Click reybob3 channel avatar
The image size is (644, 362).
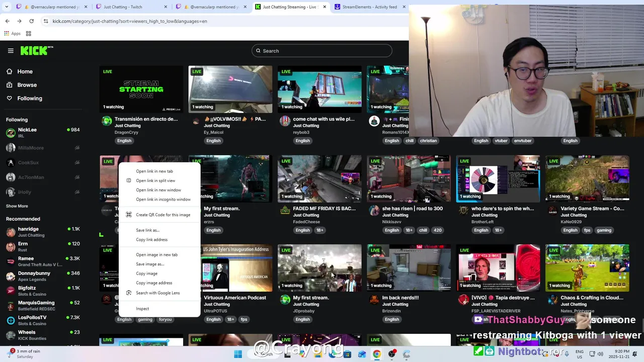[x=285, y=121]
